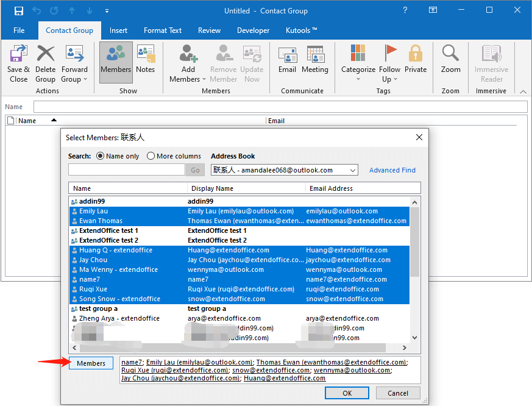
Task: Select addin99 group row
Action: (239, 201)
